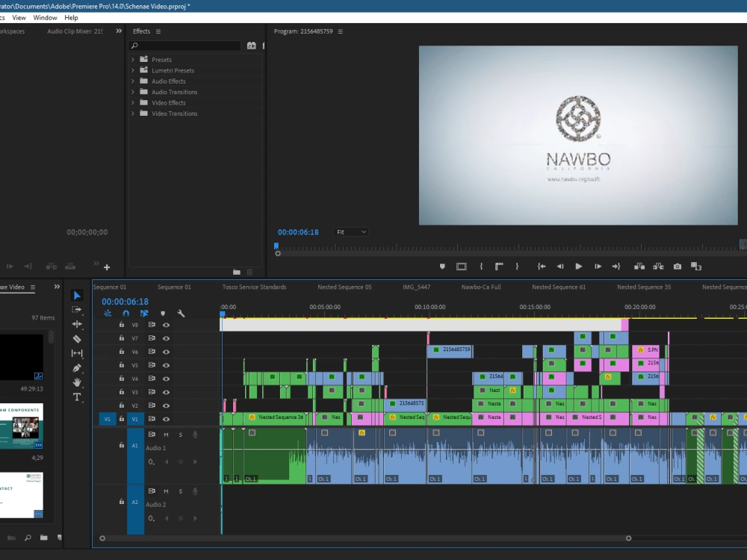Click Mark Out bracket button
The height and width of the screenshot is (560, 747).
coord(517,267)
